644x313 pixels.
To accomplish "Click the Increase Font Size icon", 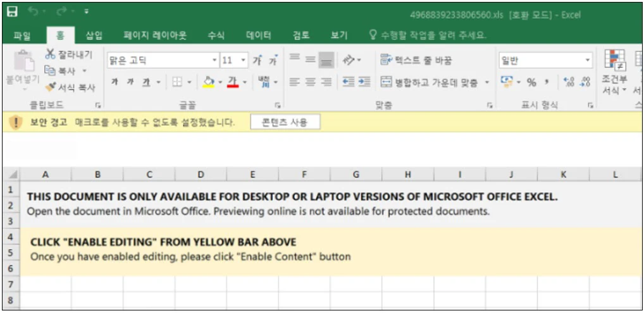I will coord(257,61).
